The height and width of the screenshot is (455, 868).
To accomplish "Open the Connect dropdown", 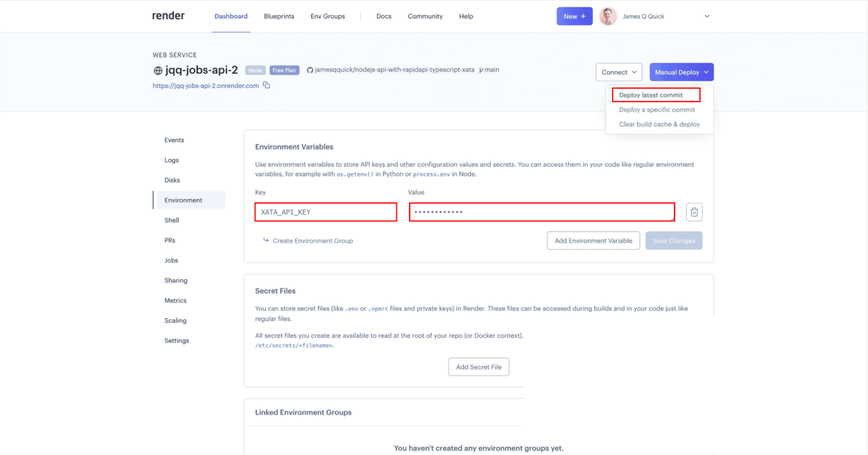I will (x=619, y=72).
